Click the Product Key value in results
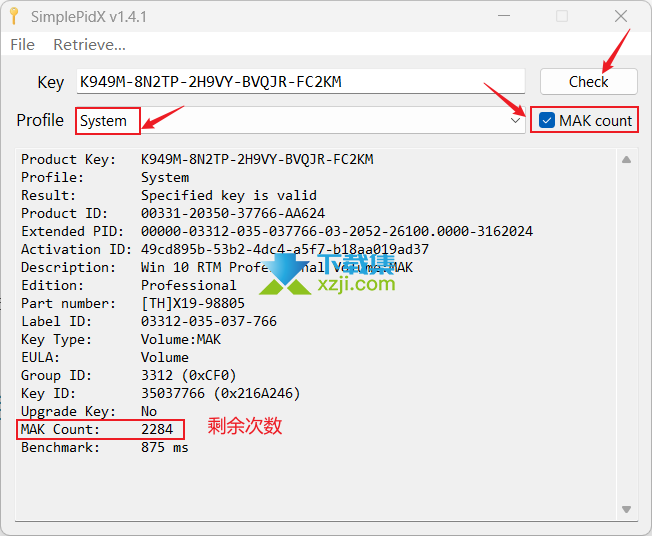Viewport: 652px width, 536px height. point(257,159)
